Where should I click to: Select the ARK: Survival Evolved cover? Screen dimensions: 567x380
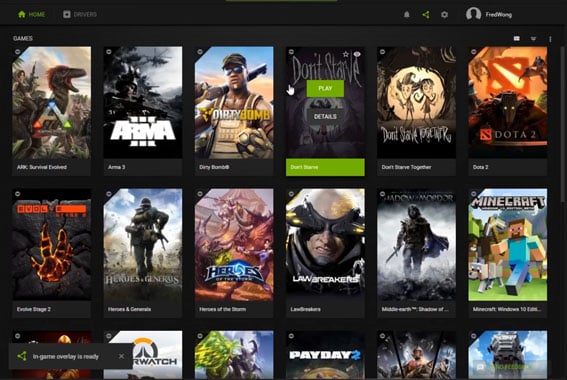pos(51,103)
